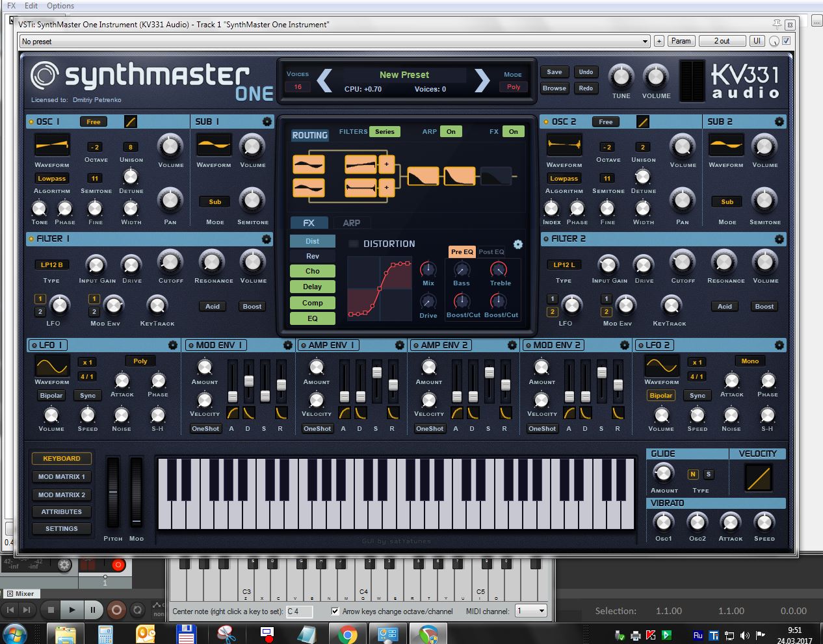Image resolution: width=823 pixels, height=644 pixels.
Task: Open Distortion effect settings gear
Action: [x=517, y=244]
